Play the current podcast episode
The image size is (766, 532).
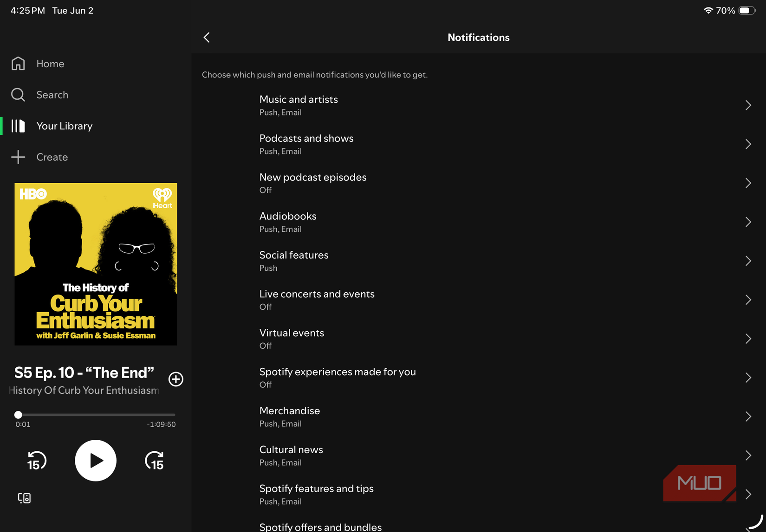pos(96,461)
